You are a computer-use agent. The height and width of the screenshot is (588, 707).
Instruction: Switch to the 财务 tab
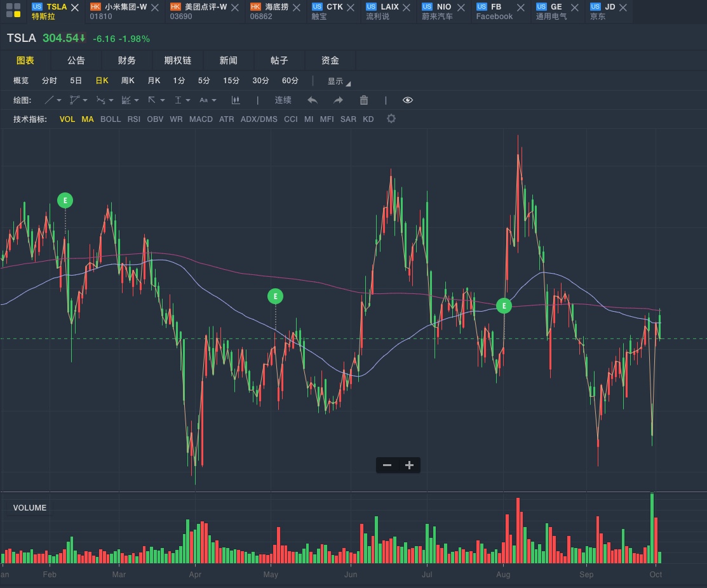coord(127,60)
